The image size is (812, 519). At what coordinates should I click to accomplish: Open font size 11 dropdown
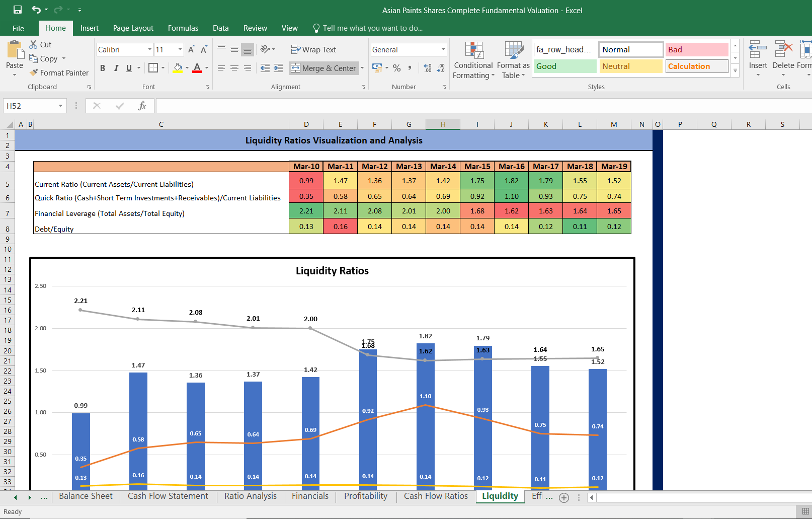click(x=180, y=49)
